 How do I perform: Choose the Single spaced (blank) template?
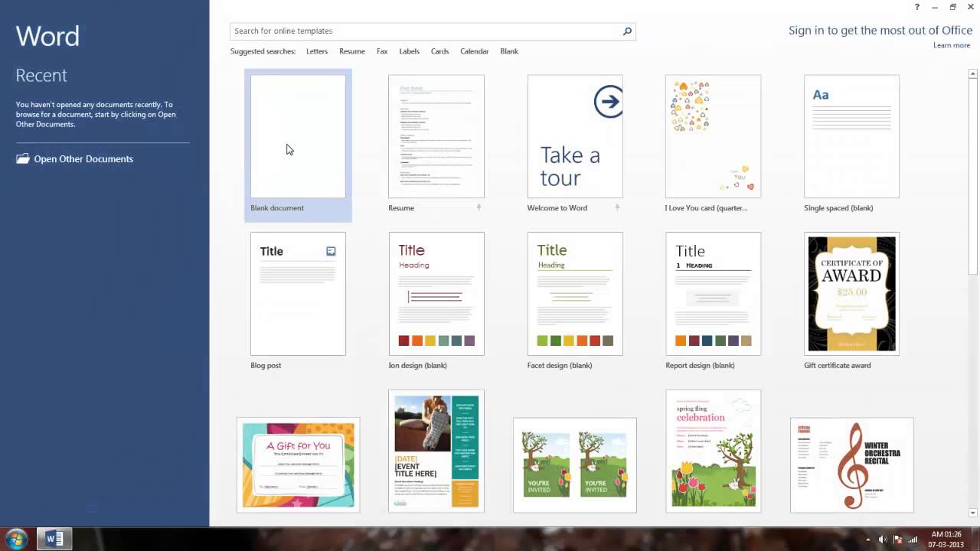851,136
